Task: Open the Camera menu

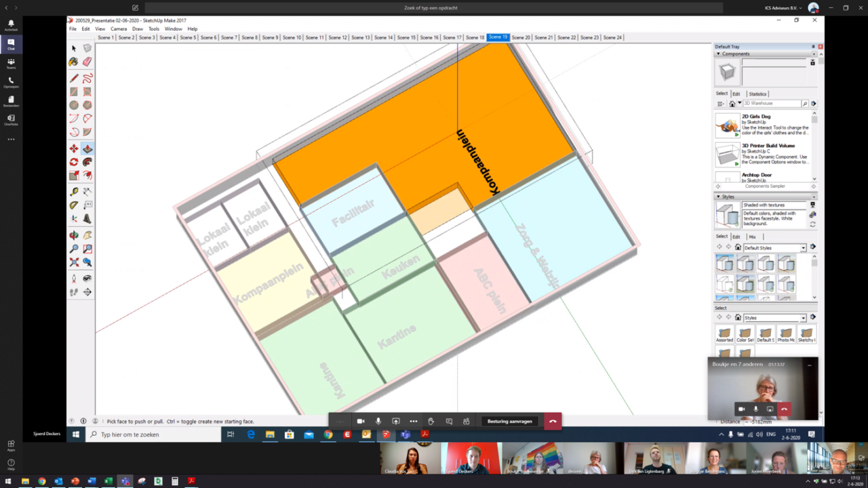Action: (x=119, y=29)
